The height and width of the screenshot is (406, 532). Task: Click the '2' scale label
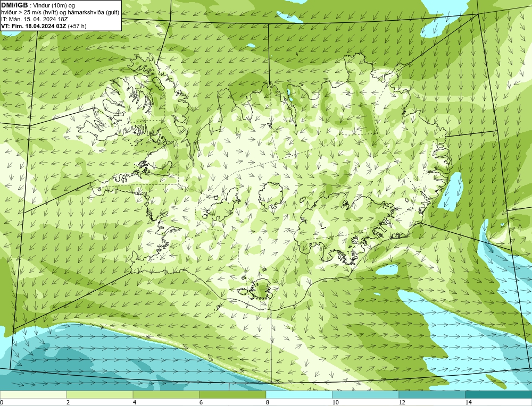(x=68, y=402)
